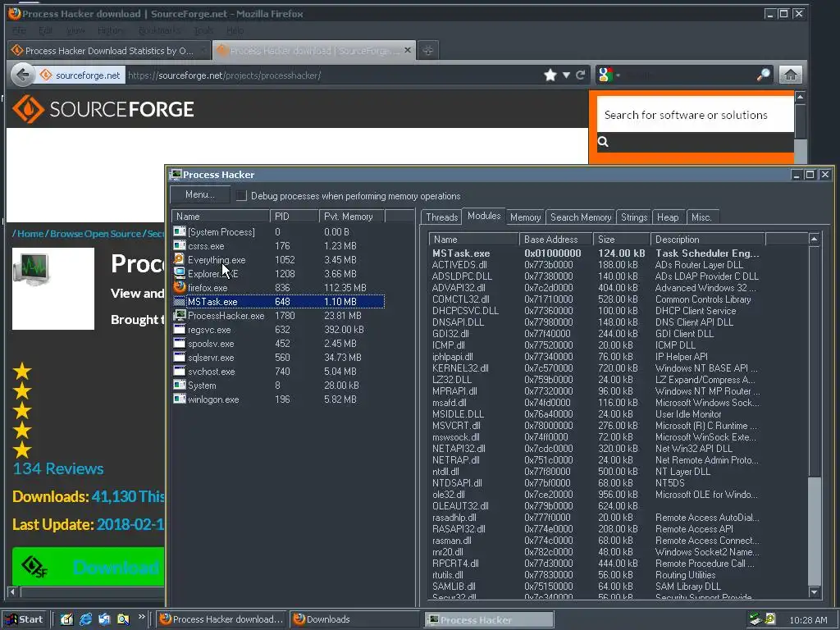Screen dimensions: 840x630
Task: Sort process list by Pvt. Memory column
Action: 352,217
